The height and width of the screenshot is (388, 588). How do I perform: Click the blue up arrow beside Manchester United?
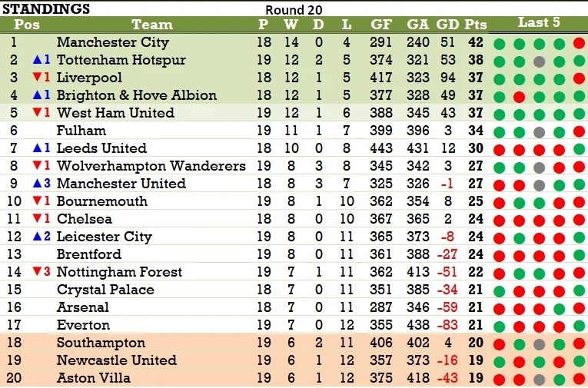37,184
